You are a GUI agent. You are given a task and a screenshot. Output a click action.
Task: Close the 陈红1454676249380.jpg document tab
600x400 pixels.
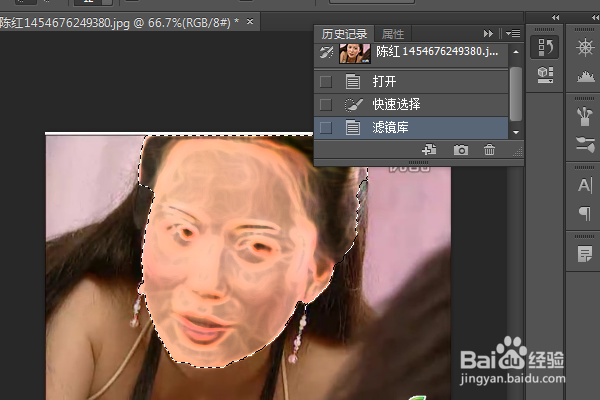tap(250, 22)
